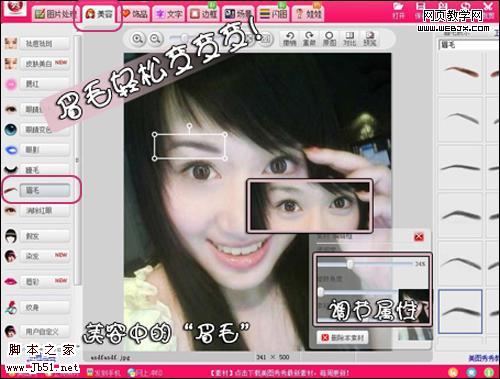Click the left sidebar vertical scrollbar
Screen dimensions: 500x379
77,160
